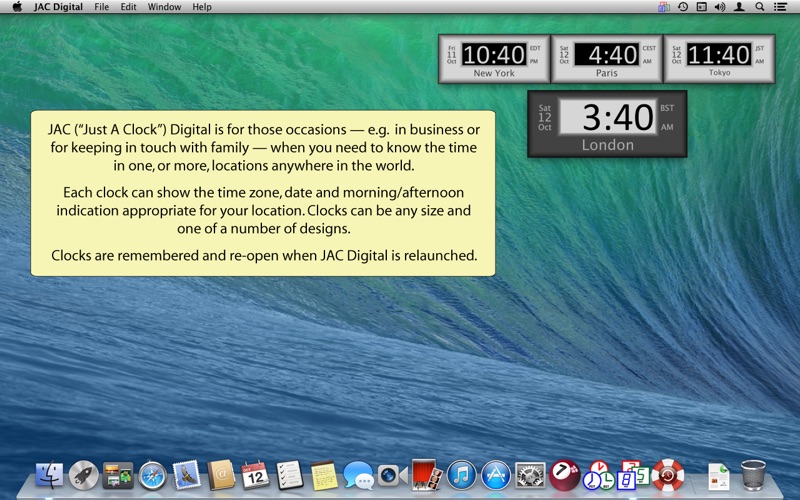Open iTunes music note icon in dock

pos(461,476)
